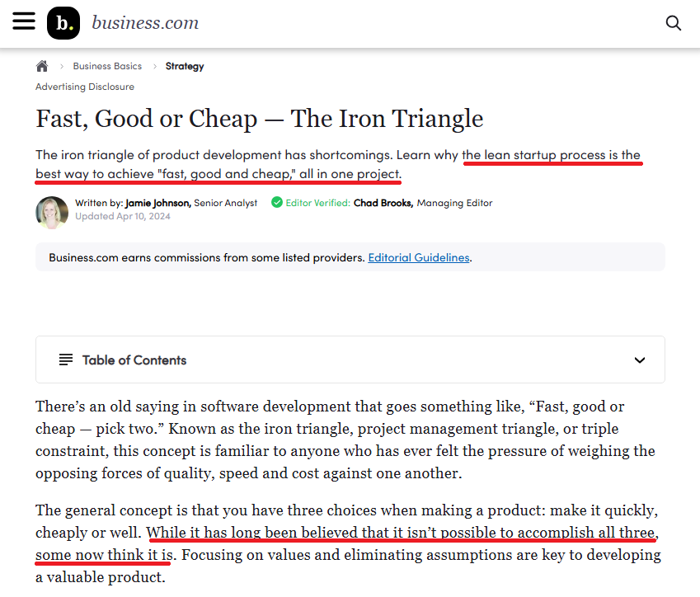Click the green Editor Verified checkmark
This screenshot has height=597, width=700.
click(277, 202)
